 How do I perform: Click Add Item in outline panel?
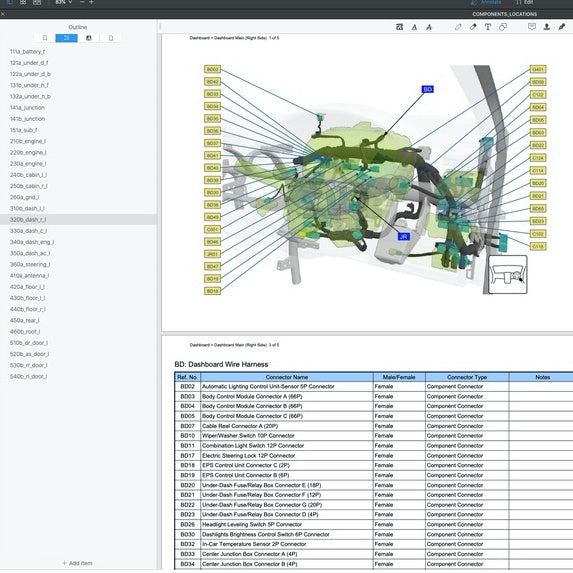(77, 563)
